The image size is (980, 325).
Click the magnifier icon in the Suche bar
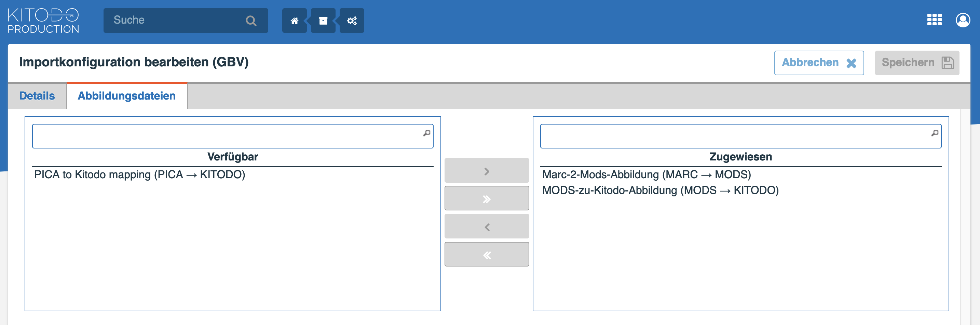[251, 21]
